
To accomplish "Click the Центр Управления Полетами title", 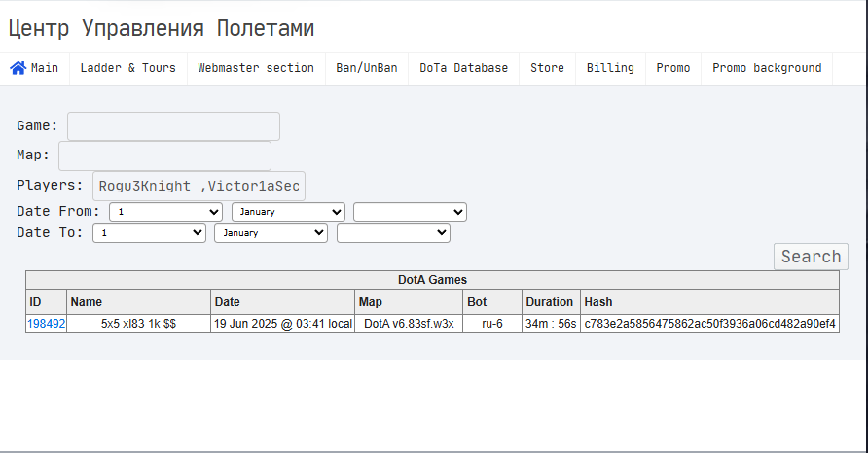I will point(162,28).
